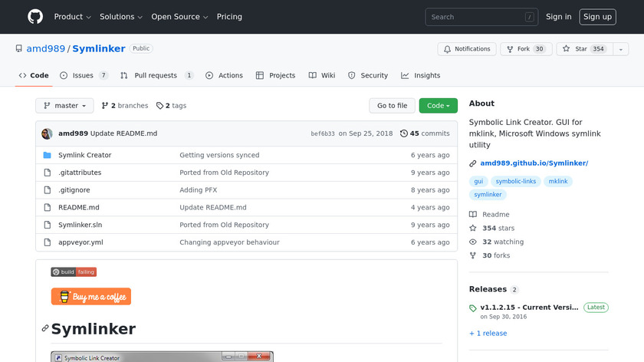
Task: Star the Symlinker repository
Action: click(x=575, y=49)
